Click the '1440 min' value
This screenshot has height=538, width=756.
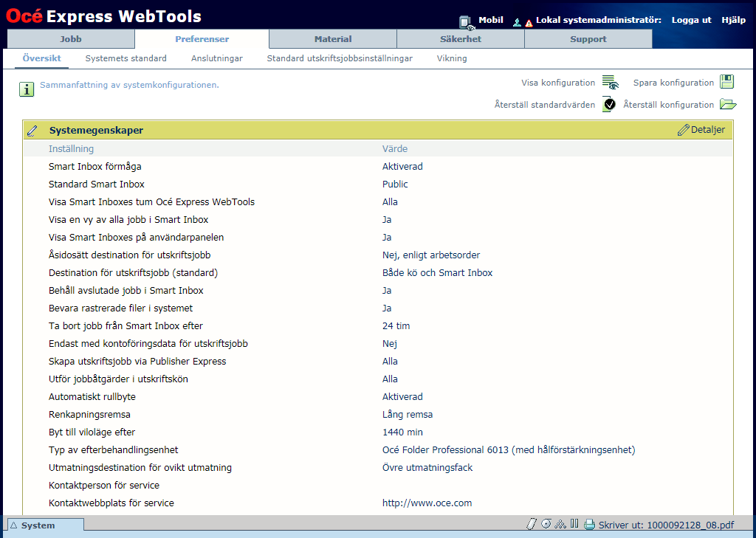[402, 432]
